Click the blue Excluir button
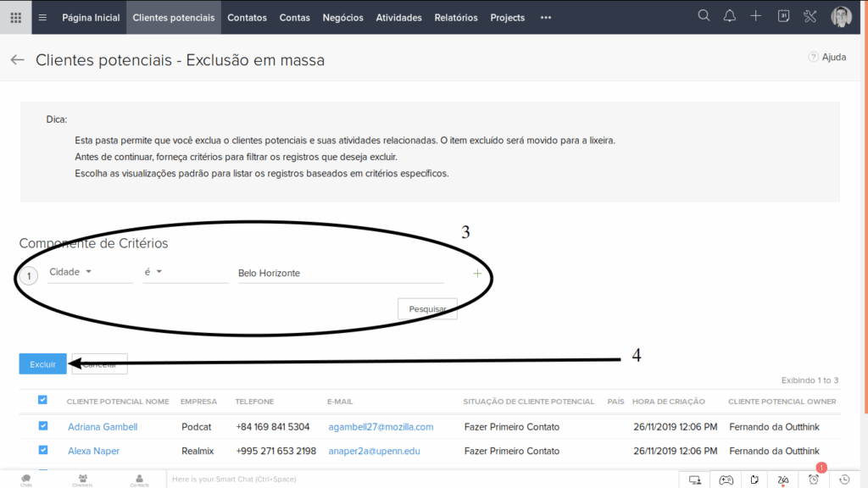The height and width of the screenshot is (488, 868). (x=42, y=364)
